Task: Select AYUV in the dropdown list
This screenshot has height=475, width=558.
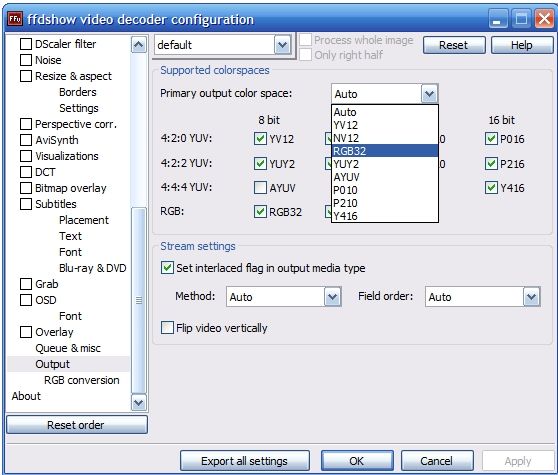Action: point(385,177)
